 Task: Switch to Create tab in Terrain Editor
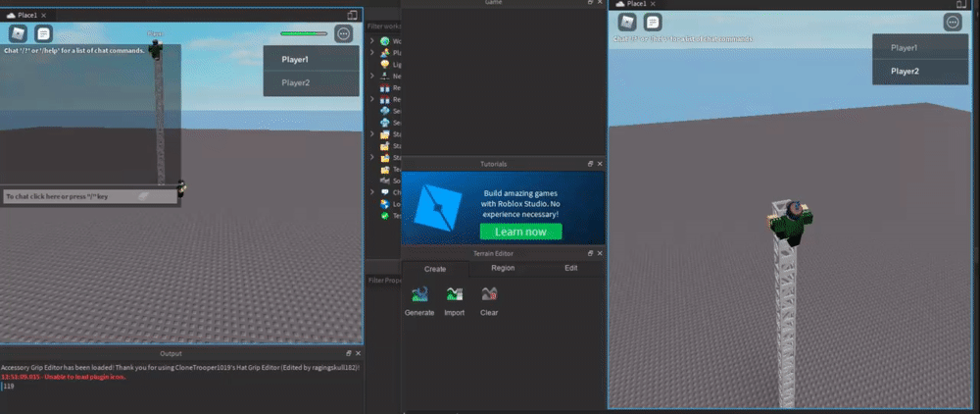point(435,269)
